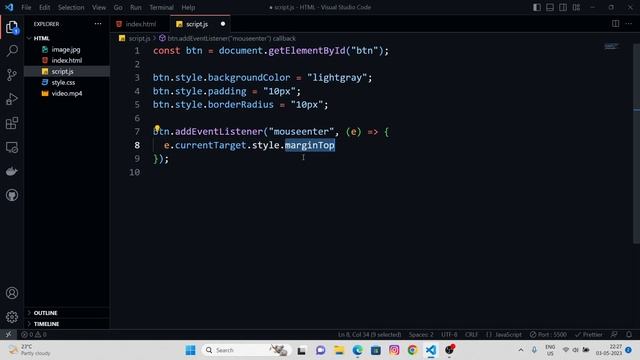The image size is (640, 360).
Task: Open the Help menu
Action: (x=188, y=7)
